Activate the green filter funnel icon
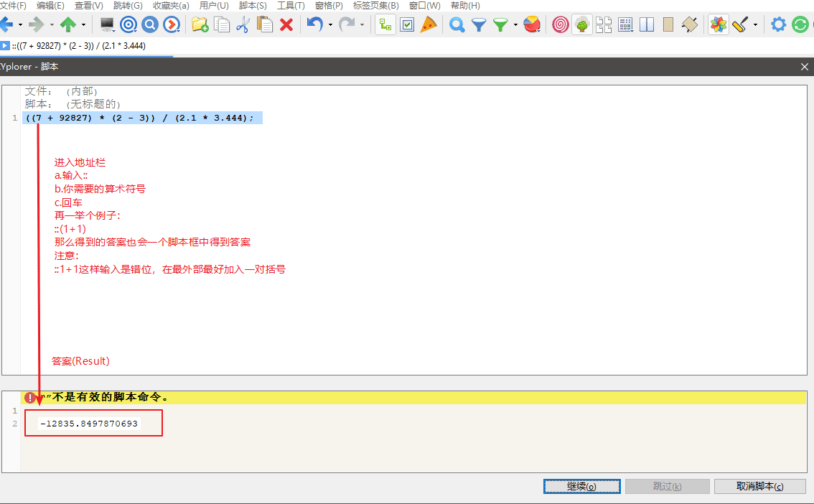 click(x=499, y=24)
